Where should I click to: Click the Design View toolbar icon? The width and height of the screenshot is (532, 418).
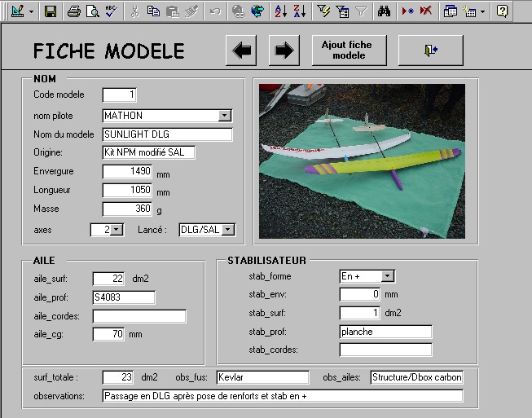(x=17, y=11)
